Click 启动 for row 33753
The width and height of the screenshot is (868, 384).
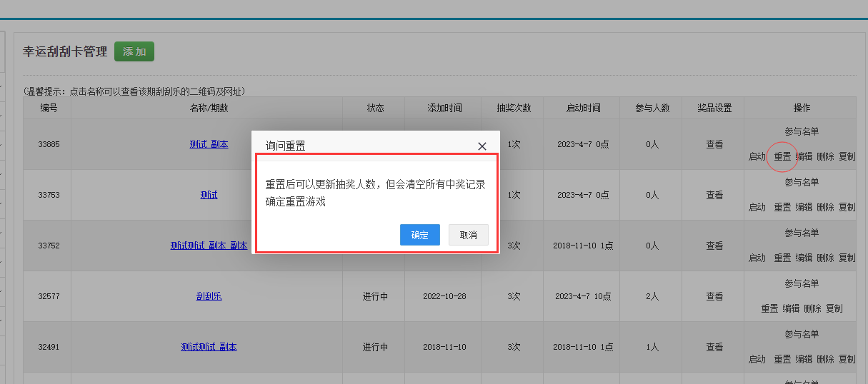757,207
